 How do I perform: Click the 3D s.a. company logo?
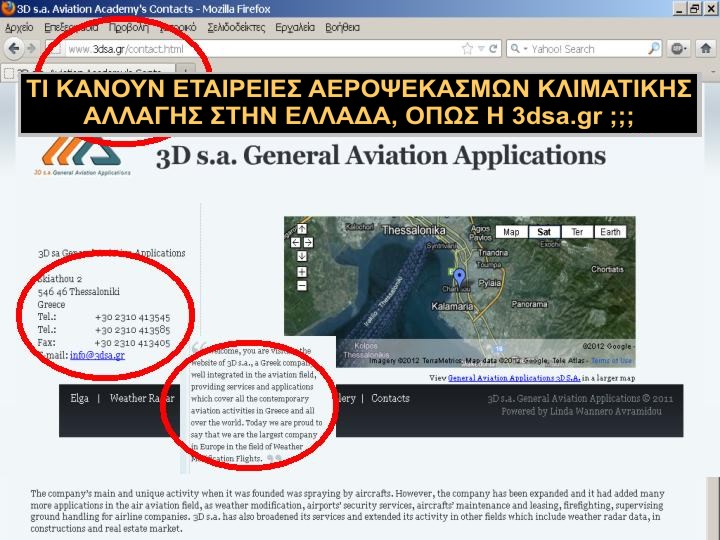pos(82,156)
